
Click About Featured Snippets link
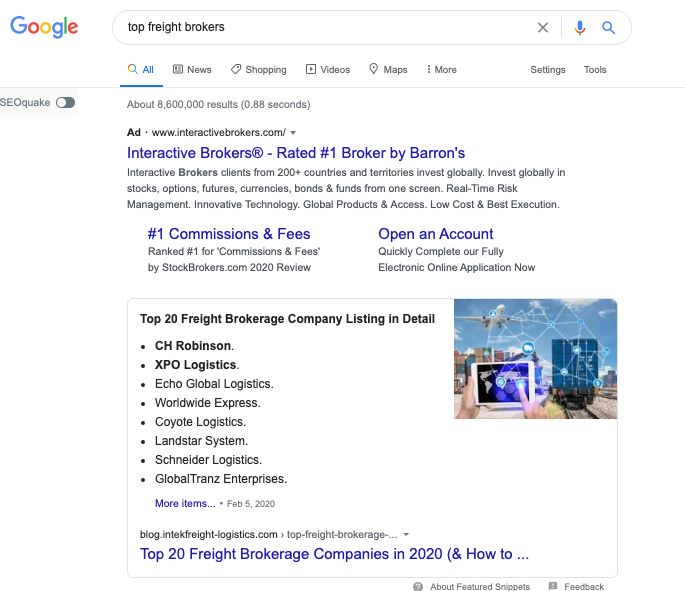[480, 586]
